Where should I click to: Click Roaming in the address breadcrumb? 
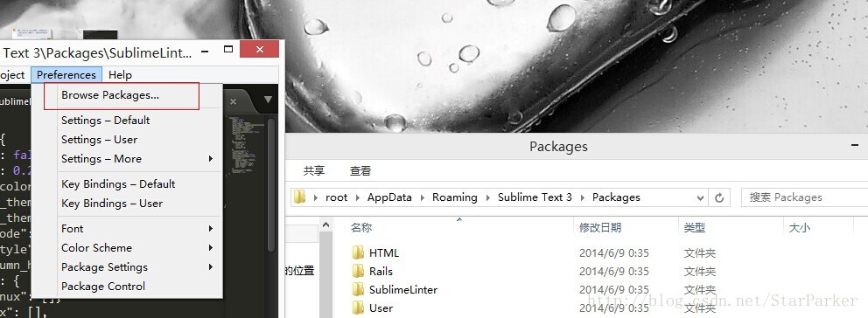pyautogui.click(x=454, y=197)
